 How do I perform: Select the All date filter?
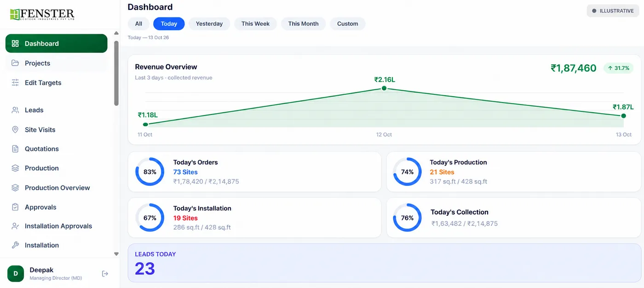(138, 24)
